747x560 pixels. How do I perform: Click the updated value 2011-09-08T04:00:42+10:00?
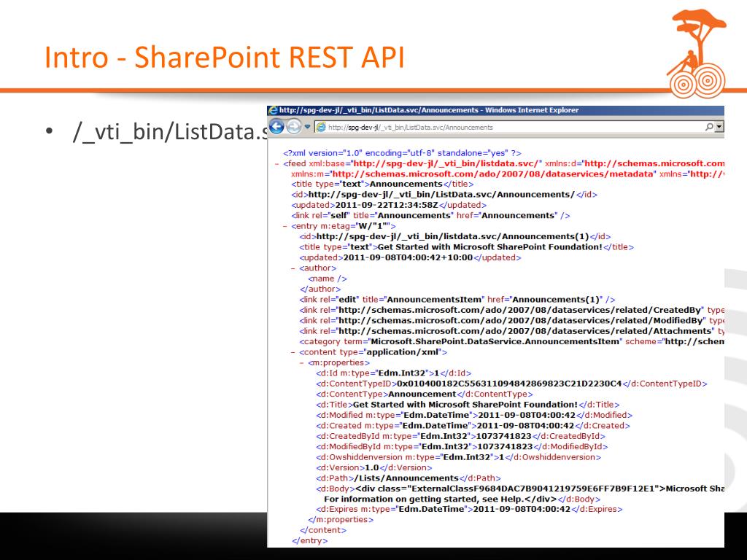[408, 257]
